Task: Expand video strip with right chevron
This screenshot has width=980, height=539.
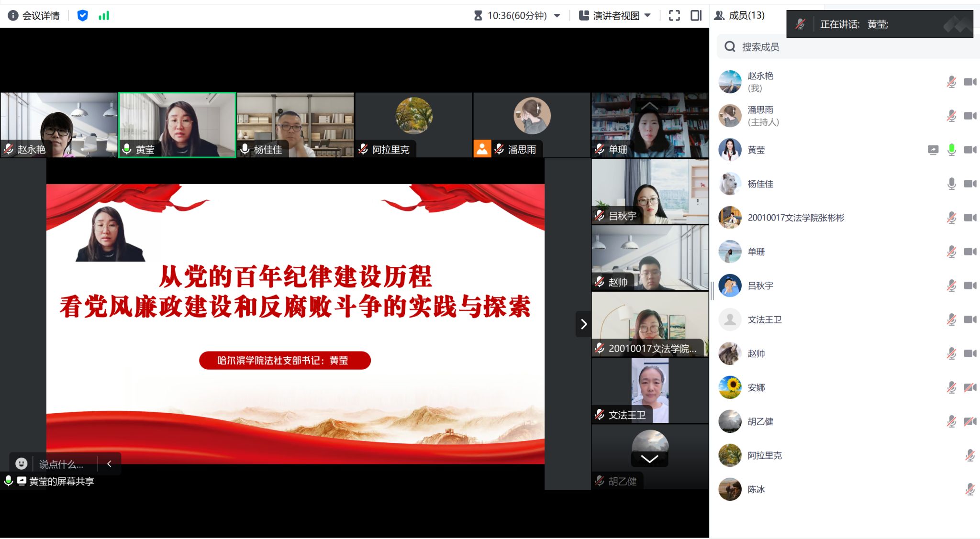Action: click(583, 324)
